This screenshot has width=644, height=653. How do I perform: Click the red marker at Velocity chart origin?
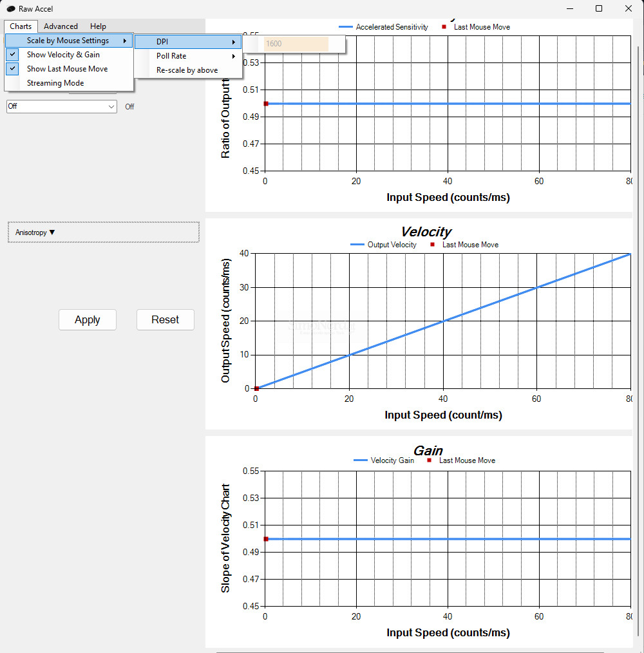click(x=256, y=388)
